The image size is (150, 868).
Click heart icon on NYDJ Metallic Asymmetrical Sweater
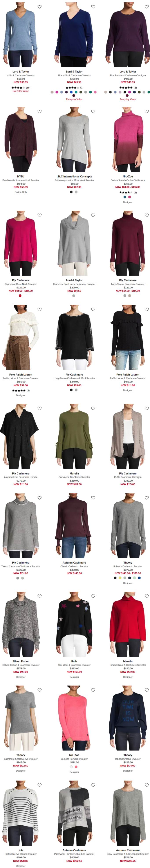(40, 112)
